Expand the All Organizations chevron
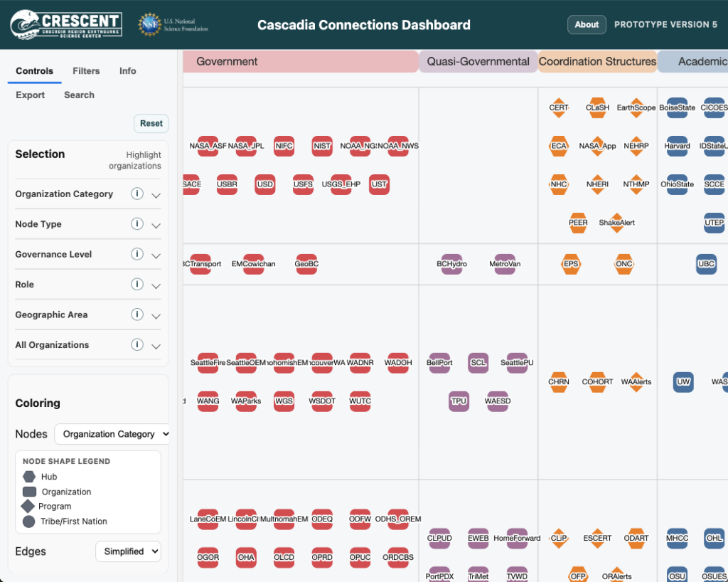 [x=156, y=346]
